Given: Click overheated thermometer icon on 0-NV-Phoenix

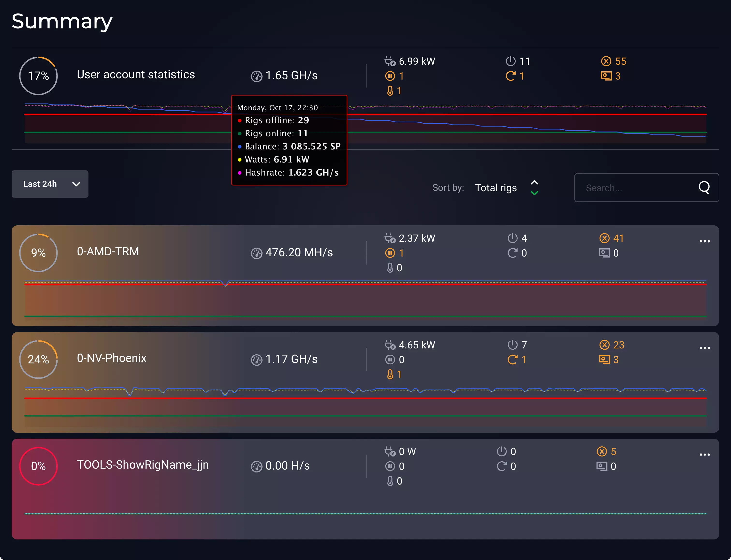Looking at the screenshot, I should click(x=390, y=375).
